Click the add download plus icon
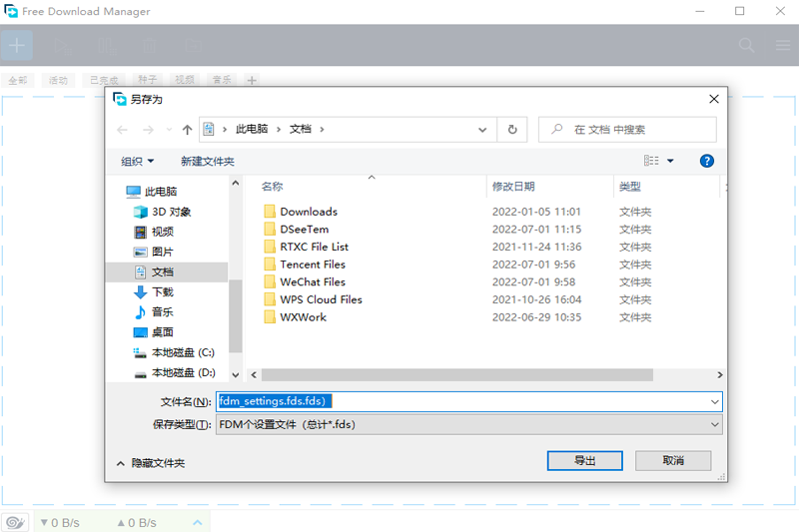 (x=17, y=45)
